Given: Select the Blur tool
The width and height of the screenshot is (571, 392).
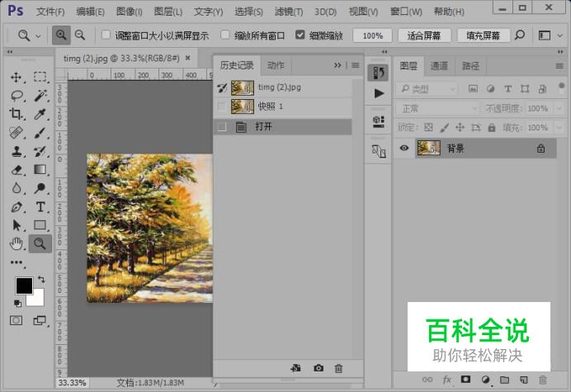Looking at the screenshot, I should pyautogui.click(x=17, y=188).
